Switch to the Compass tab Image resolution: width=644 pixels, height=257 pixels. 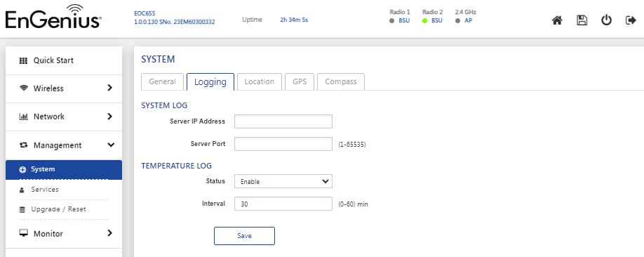[341, 81]
